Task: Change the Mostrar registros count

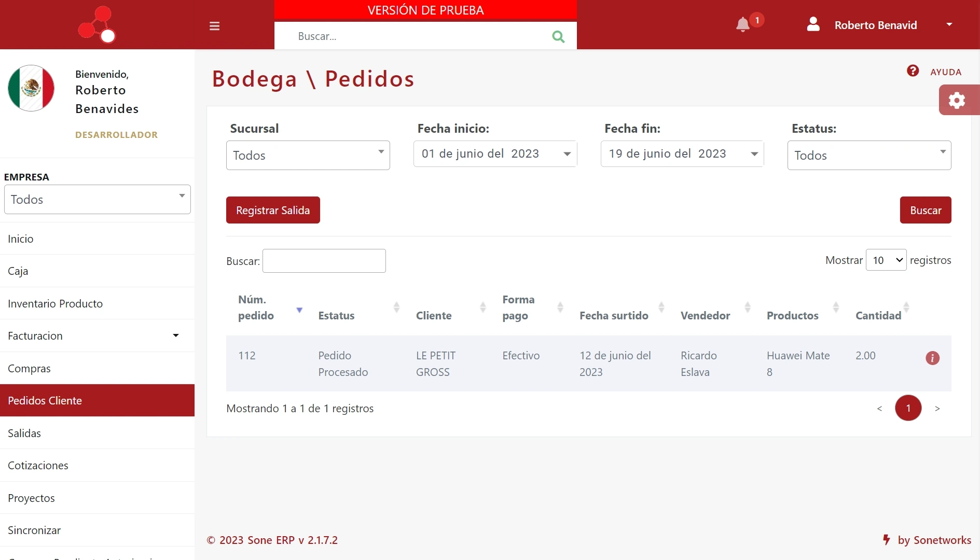Action: (886, 260)
